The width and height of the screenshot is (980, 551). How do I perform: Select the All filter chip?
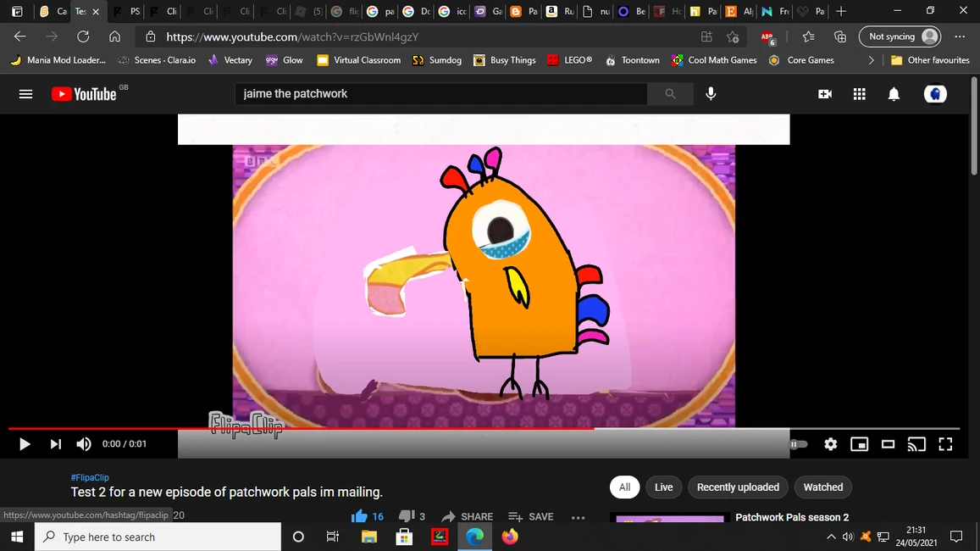(x=624, y=487)
